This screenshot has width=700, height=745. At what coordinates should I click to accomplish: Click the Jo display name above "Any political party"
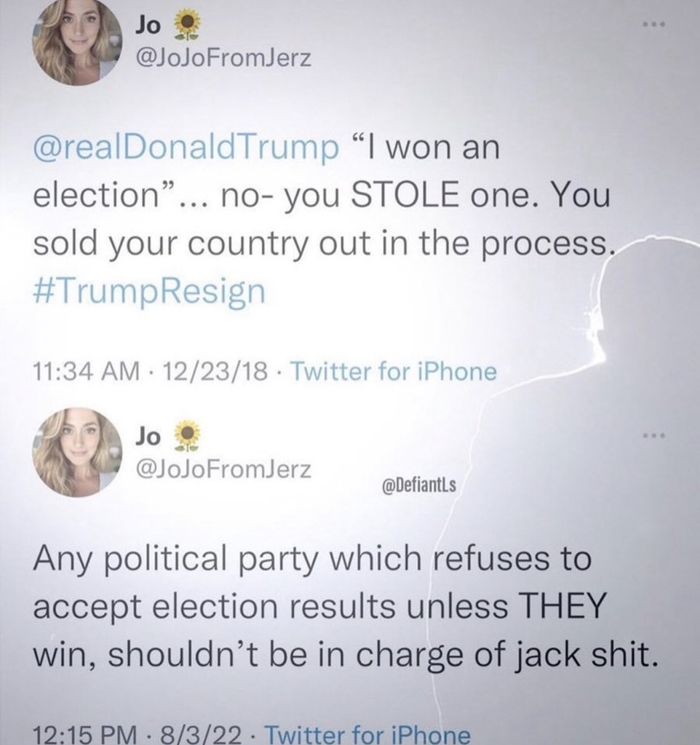(x=148, y=436)
